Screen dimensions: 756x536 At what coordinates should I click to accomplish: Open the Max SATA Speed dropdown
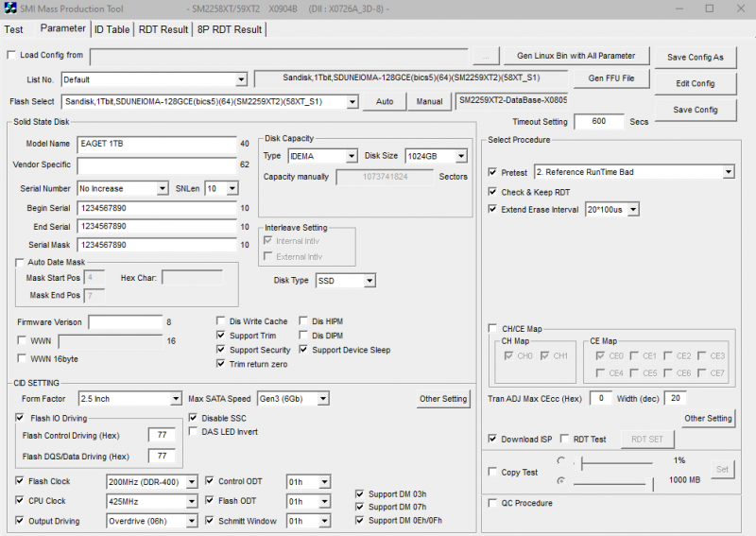(322, 399)
